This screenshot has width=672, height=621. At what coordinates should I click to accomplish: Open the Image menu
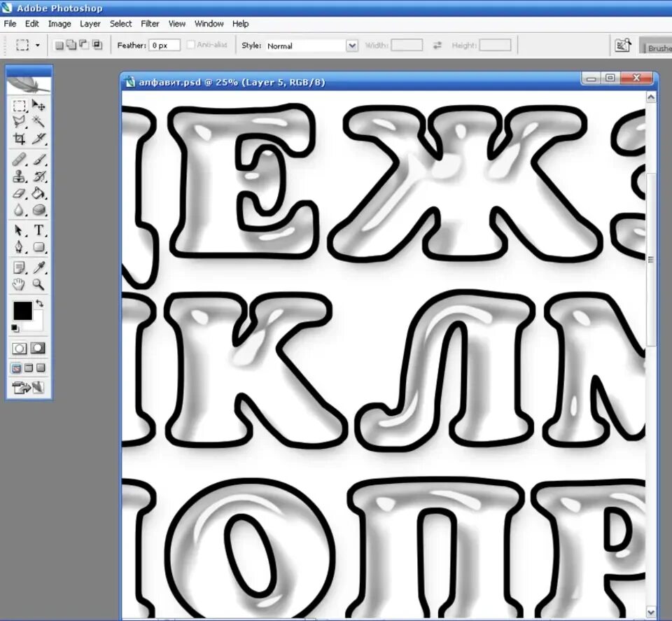(59, 24)
